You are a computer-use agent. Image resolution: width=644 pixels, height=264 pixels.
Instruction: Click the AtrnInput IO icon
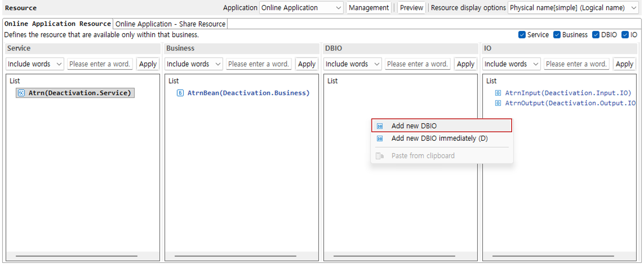[498, 93]
